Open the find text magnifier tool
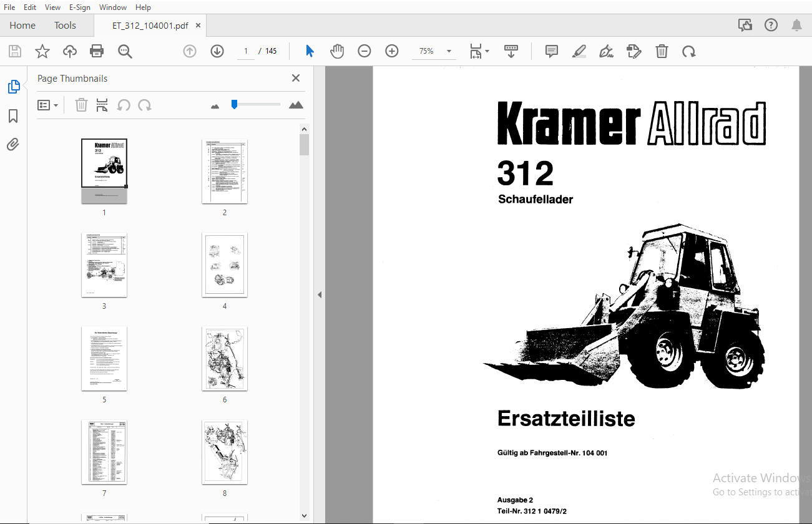The image size is (812, 524). 125,51
